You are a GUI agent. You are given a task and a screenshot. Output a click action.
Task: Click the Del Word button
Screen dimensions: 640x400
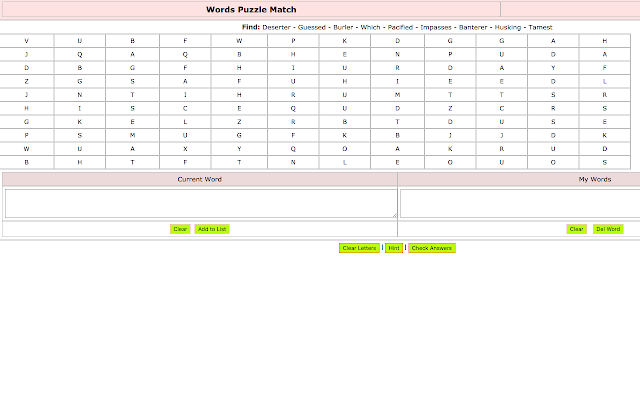608,229
